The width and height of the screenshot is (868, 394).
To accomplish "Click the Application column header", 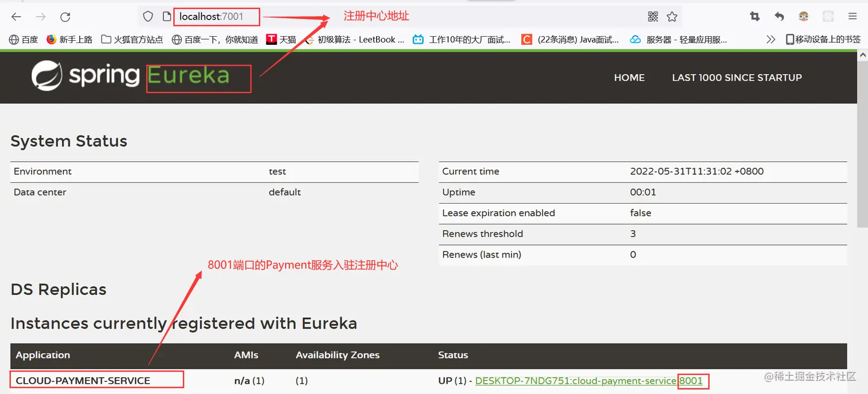I will tap(43, 355).
